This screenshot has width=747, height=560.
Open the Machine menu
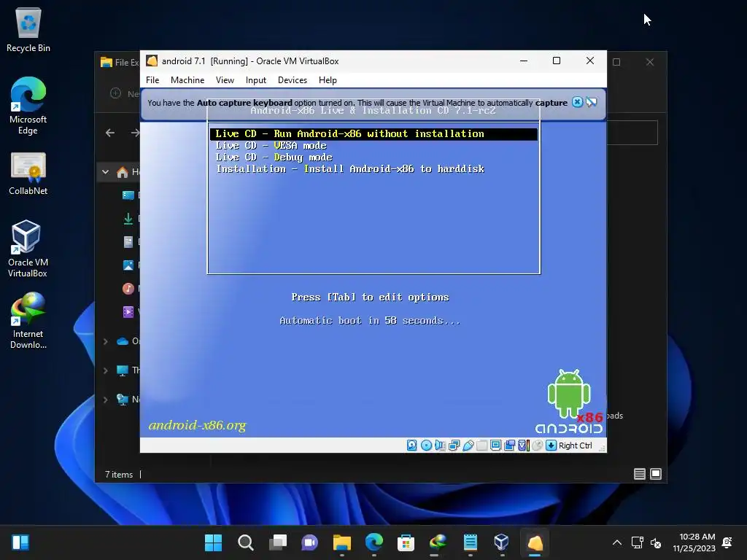187,80
